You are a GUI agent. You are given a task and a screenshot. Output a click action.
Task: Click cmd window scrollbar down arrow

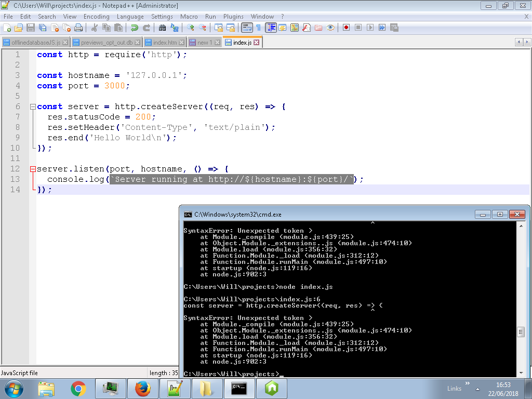click(x=521, y=373)
